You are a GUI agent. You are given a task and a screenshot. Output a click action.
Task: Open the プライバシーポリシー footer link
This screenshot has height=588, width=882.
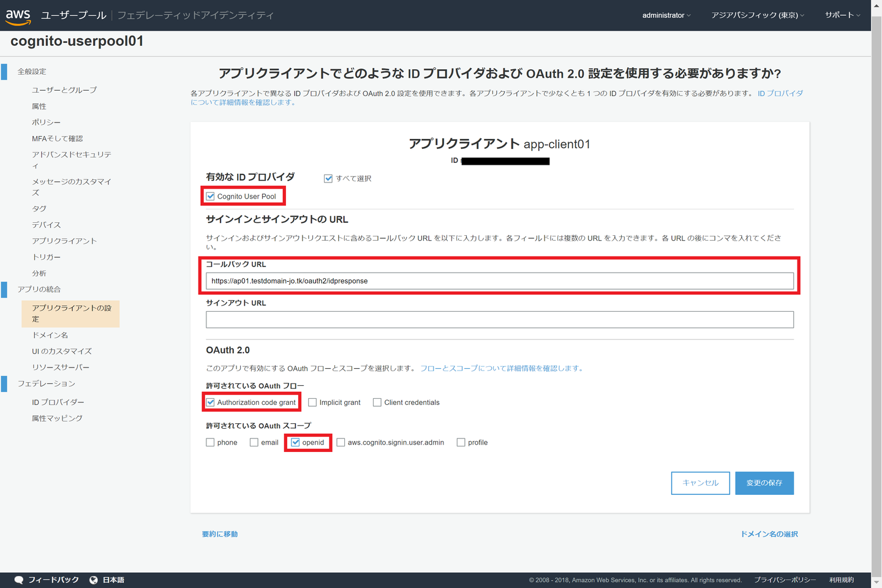click(785, 580)
